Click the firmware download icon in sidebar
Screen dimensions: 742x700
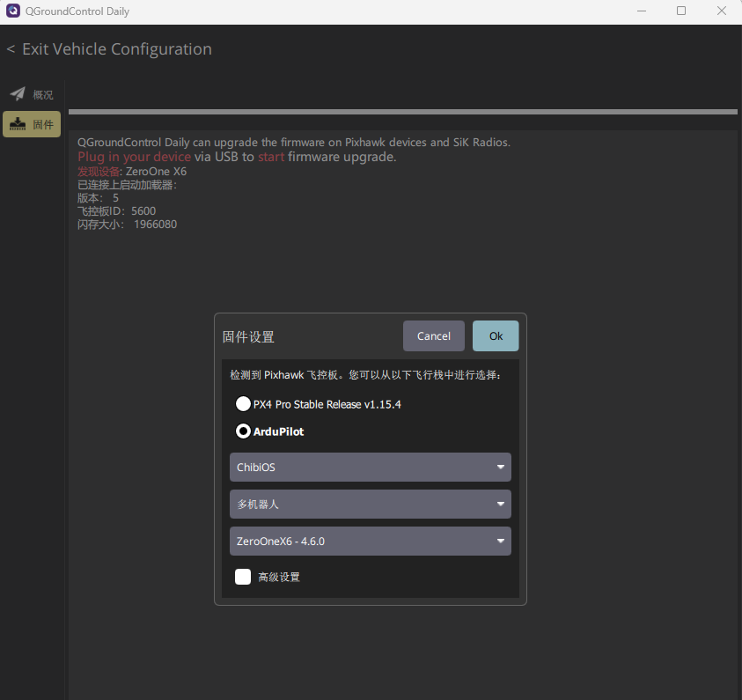click(x=18, y=124)
